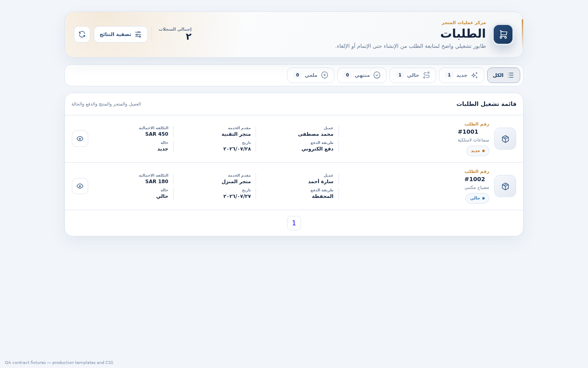Click provider متجر المنزل
Image resolution: width=588 pixels, height=368 pixels.
pyautogui.click(x=236, y=182)
